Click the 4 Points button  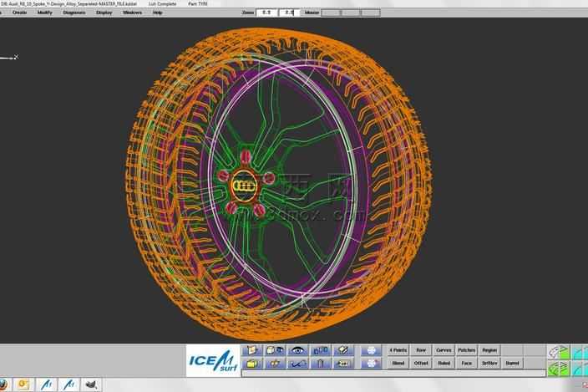(x=398, y=350)
